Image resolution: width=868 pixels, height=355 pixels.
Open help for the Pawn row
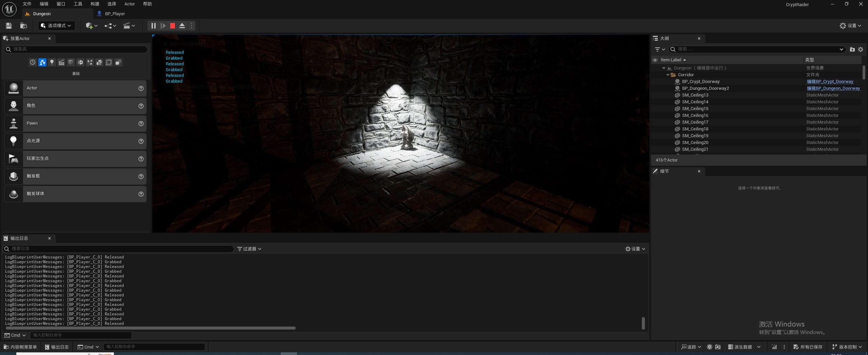[x=141, y=124]
